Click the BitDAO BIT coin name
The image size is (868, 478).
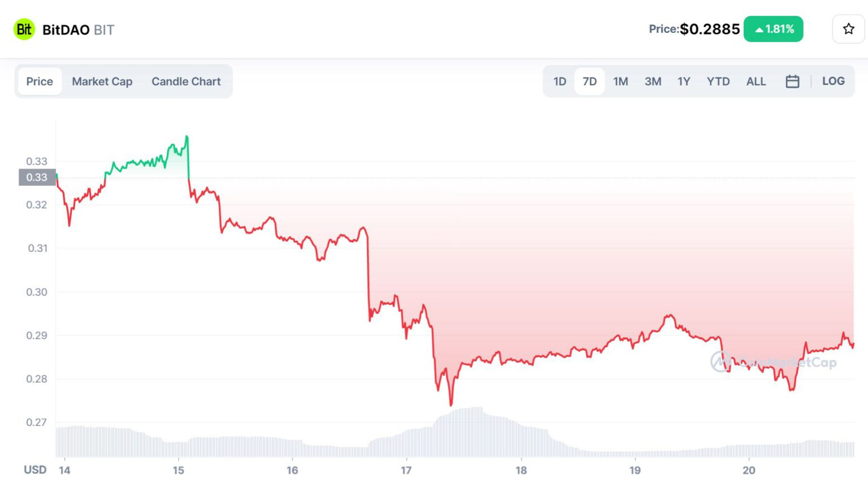pos(79,30)
